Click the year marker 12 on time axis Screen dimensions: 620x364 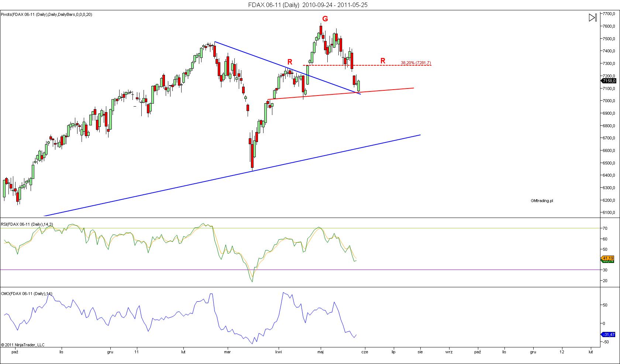[x=562, y=352]
